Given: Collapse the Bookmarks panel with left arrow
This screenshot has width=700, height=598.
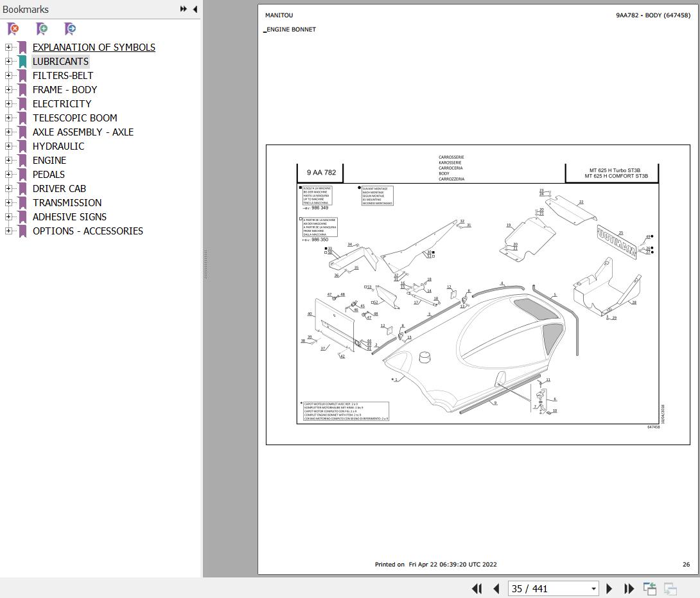Looking at the screenshot, I should pos(195,9).
